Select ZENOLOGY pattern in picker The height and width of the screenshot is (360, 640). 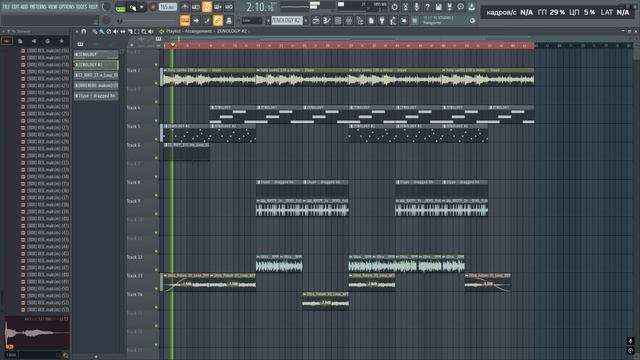coord(96,54)
